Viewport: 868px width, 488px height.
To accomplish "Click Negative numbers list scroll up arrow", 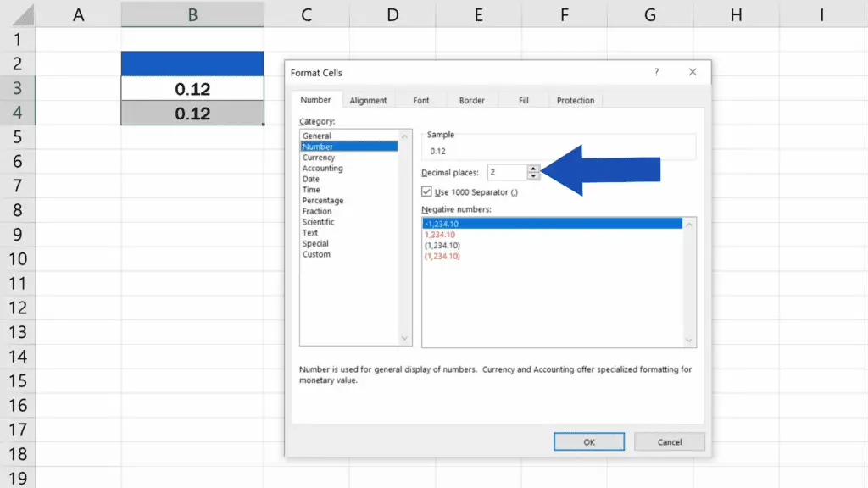I will pyautogui.click(x=688, y=224).
